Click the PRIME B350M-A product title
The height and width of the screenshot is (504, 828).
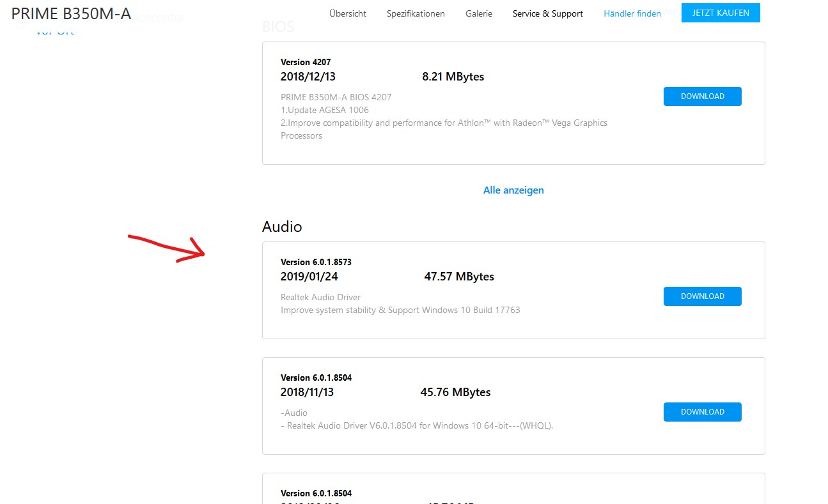(71, 13)
